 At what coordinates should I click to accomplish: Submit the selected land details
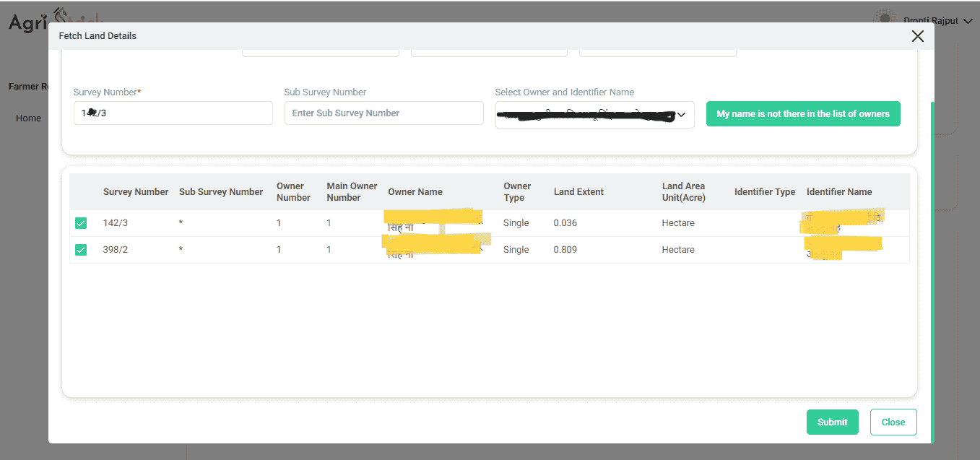point(832,422)
